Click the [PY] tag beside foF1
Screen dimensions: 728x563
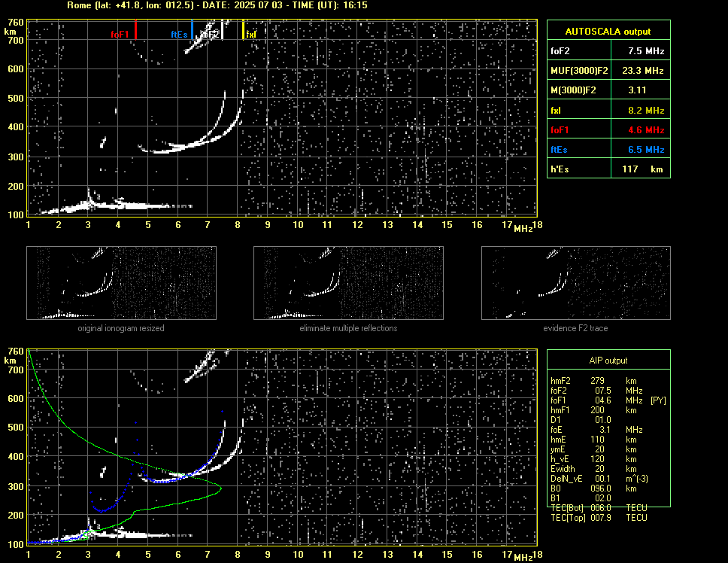click(658, 400)
